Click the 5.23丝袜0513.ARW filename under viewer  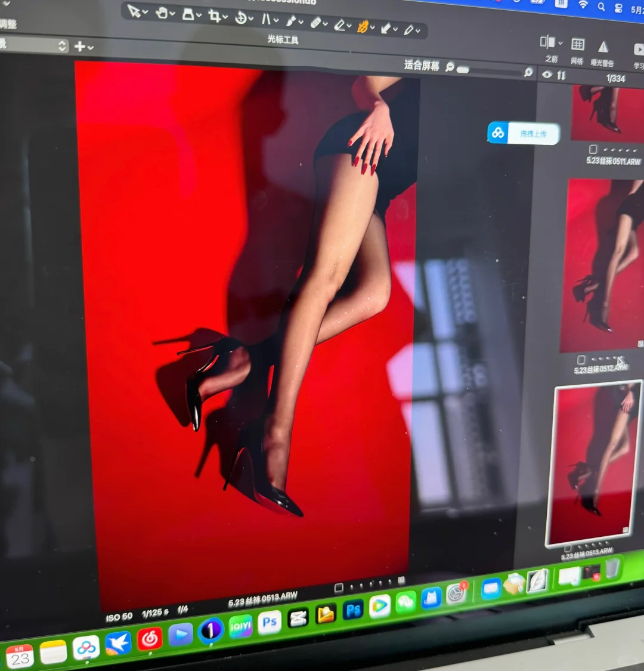coord(263,599)
